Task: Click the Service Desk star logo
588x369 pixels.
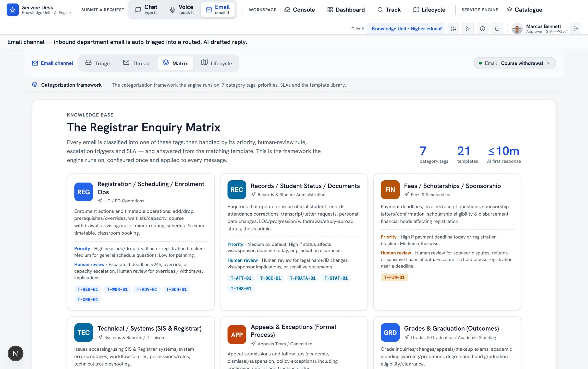Action: (12, 10)
